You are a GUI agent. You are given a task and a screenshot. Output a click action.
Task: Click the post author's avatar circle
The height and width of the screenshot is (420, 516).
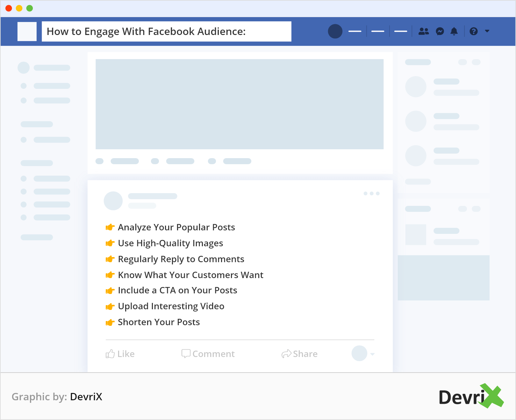coord(113,201)
